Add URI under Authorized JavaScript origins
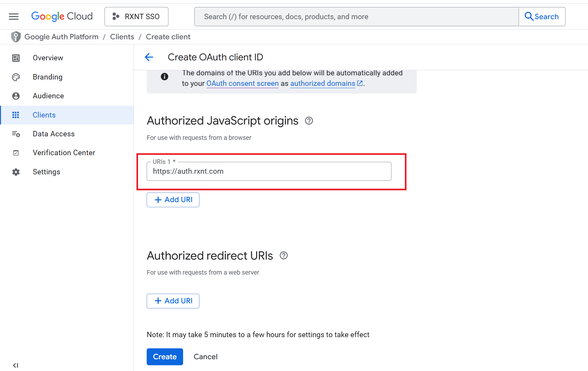This screenshot has height=371, width=588. click(173, 200)
